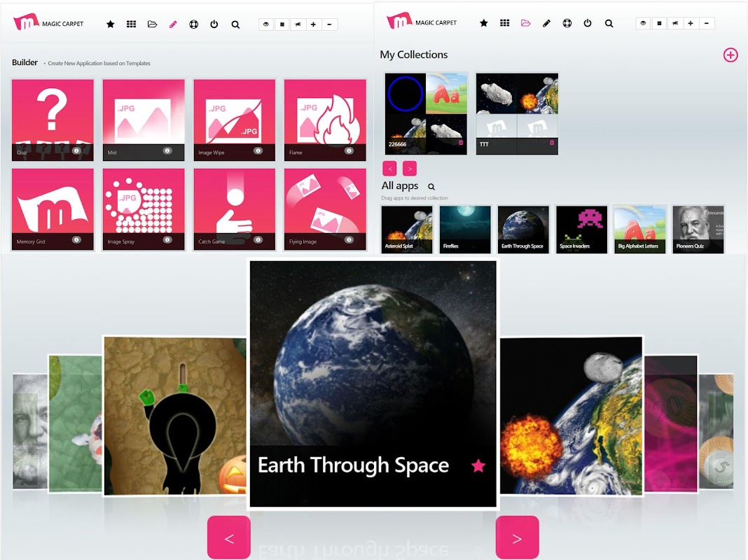This screenshot has width=748, height=560.
Task: Show info for the Mist template
Action: pyautogui.click(x=167, y=150)
